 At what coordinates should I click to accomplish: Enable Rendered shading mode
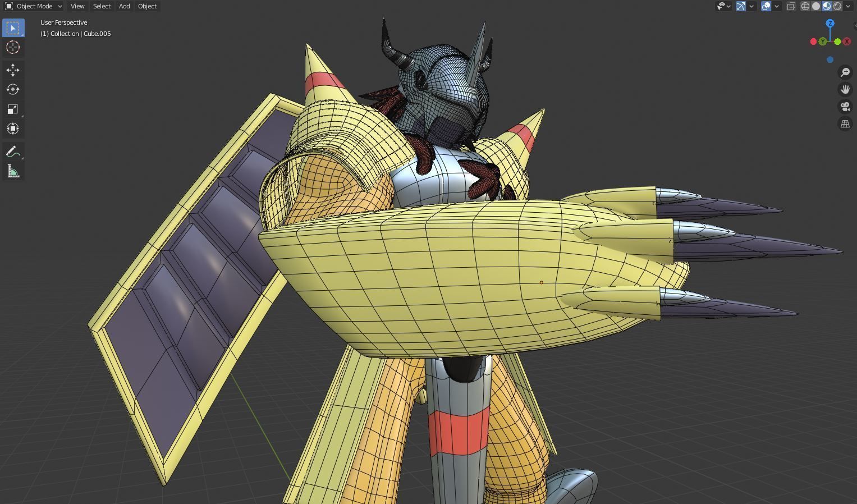836,6
